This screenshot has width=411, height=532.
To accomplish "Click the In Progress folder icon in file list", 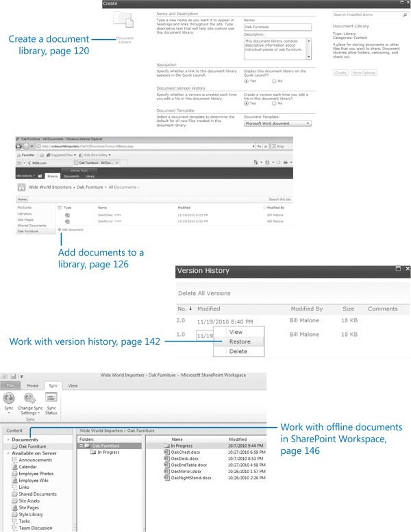I will (x=166, y=446).
